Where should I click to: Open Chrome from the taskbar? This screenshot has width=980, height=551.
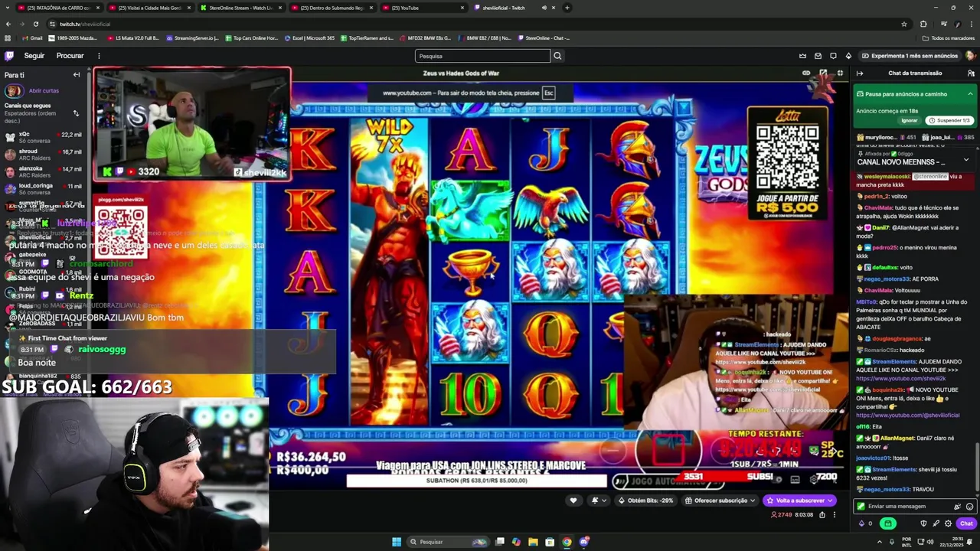(x=567, y=542)
